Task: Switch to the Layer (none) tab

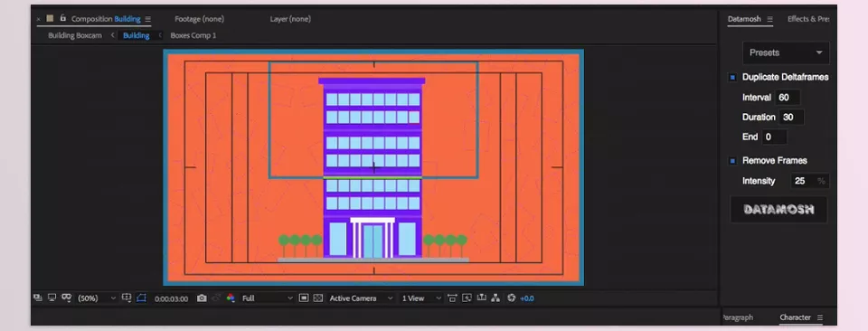Action: point(290,19)
